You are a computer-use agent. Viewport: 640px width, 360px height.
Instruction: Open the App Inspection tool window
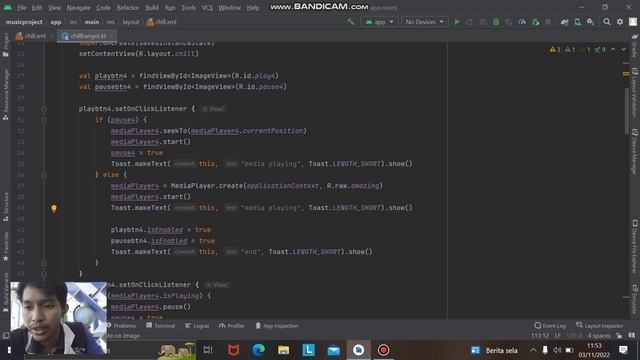(x=277, y=326)
